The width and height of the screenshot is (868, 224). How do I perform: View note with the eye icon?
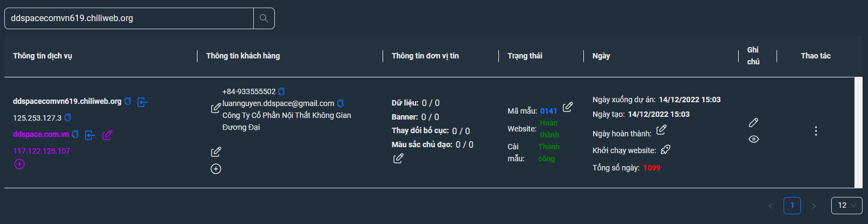753,139
